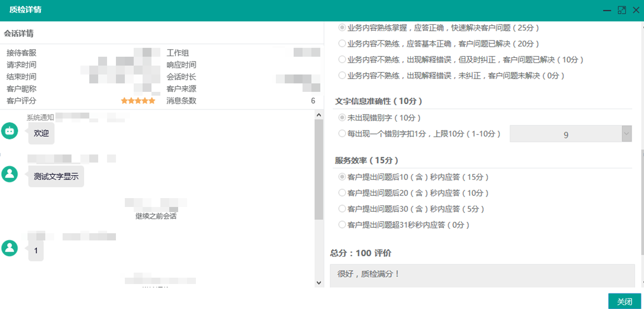Click the five-star 客户评分 rating
Viewport: 644px width, 309px height.
click(x=138, y=101)
